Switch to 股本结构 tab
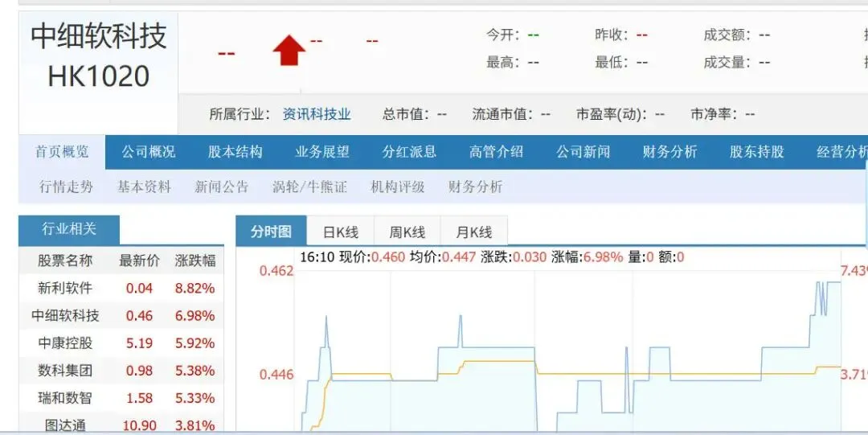 click(x=235, y=152)
